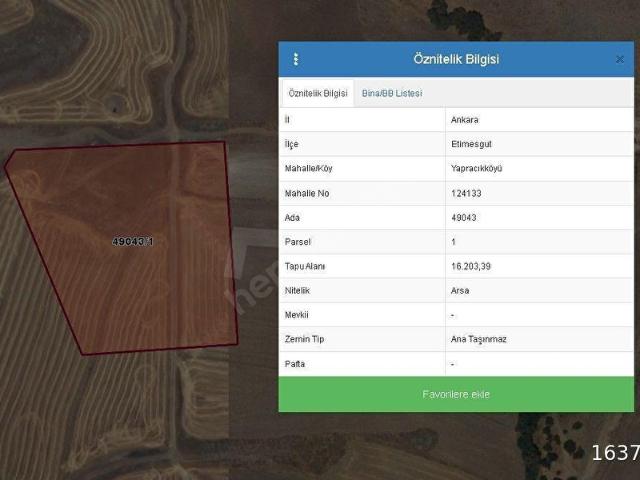
Task: Click the Ankara value in İl row
Action: pos(465,119)
